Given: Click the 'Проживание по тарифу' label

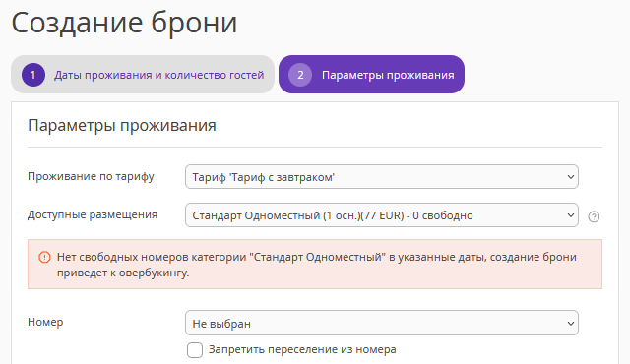Looking at the screenshot, I should point(91,176).
